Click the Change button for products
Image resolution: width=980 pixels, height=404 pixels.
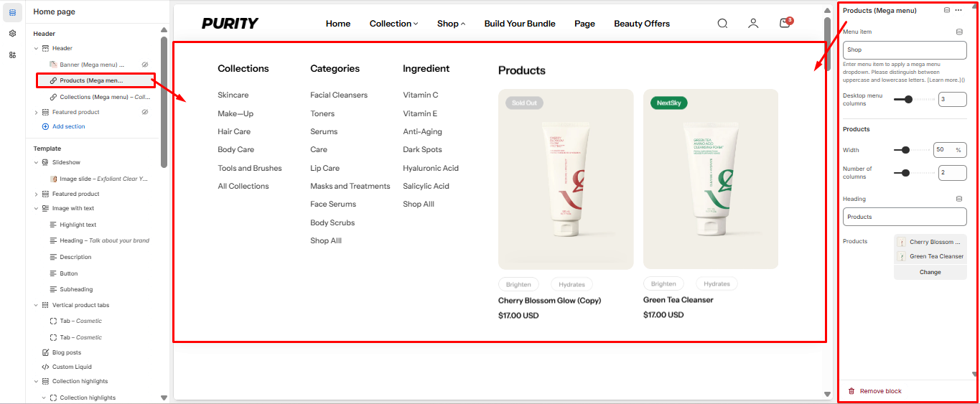coord(930,273)
